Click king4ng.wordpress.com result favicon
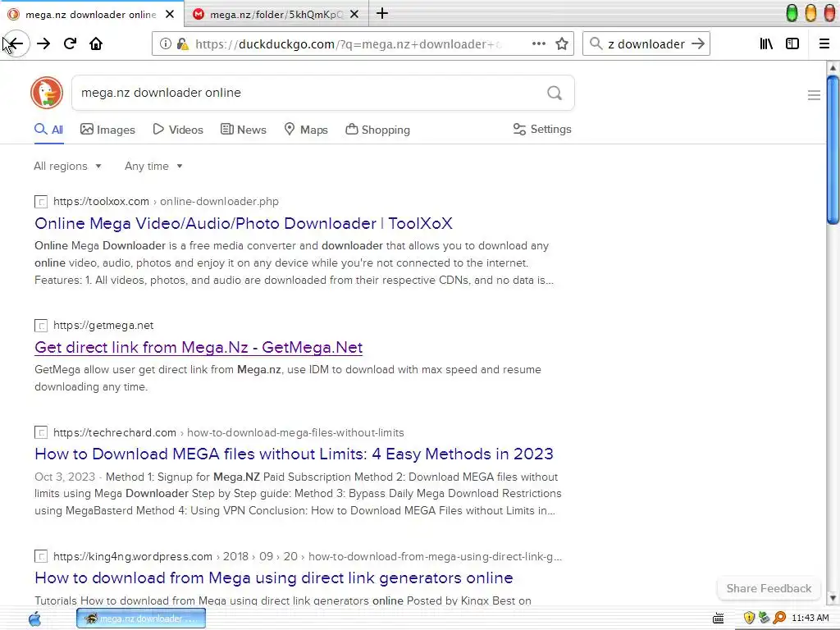The height and width of the screenshot is (630, 840). (41, 557)
